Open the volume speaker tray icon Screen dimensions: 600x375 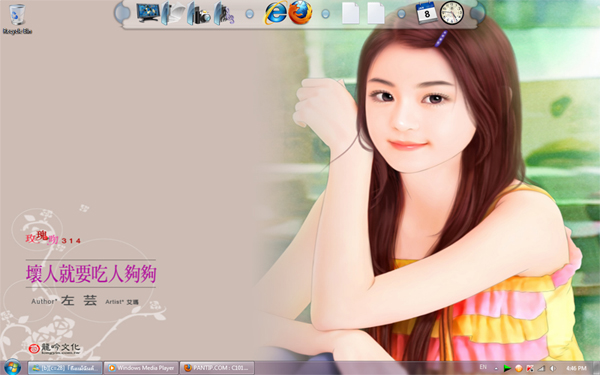[553, 368]
